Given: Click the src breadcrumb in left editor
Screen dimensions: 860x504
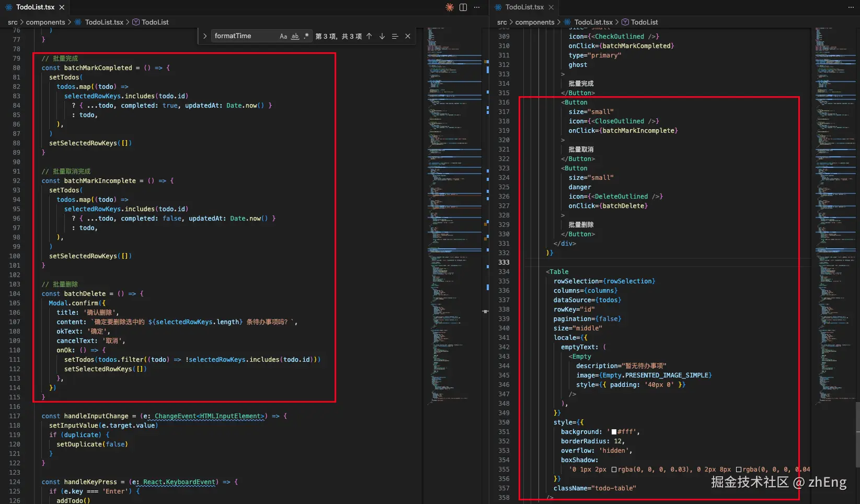Looking at the screenshot, I should [13, 22].
